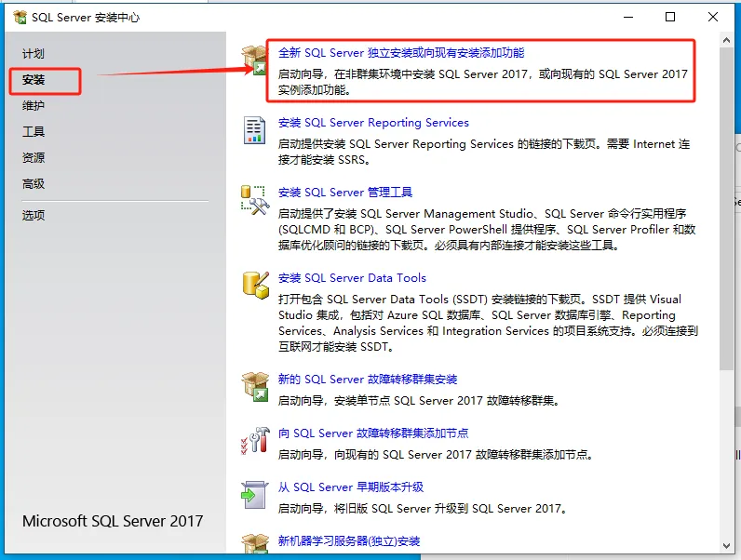Click the description mentioning SSRS

[484, 152]
